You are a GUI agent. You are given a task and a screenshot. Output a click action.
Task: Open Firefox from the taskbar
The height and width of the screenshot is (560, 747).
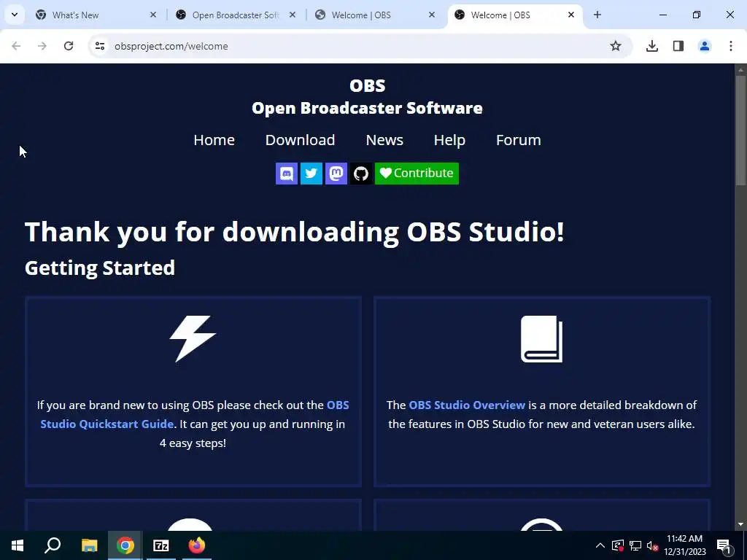coord(197,545)
